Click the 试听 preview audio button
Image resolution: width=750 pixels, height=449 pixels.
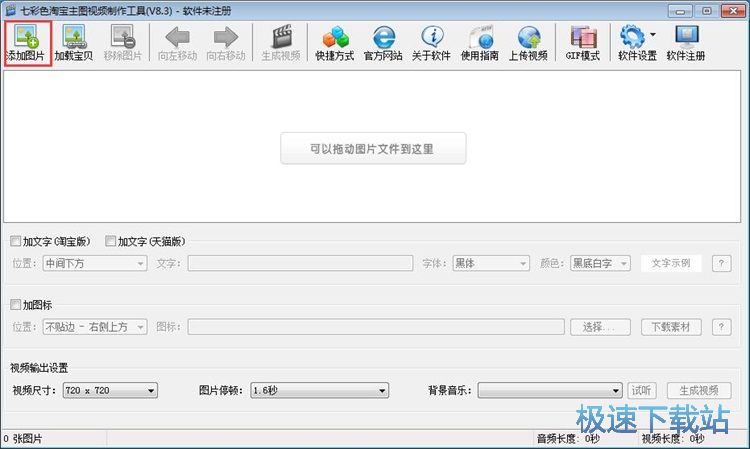pyautogui.click(x=641, y=391)
